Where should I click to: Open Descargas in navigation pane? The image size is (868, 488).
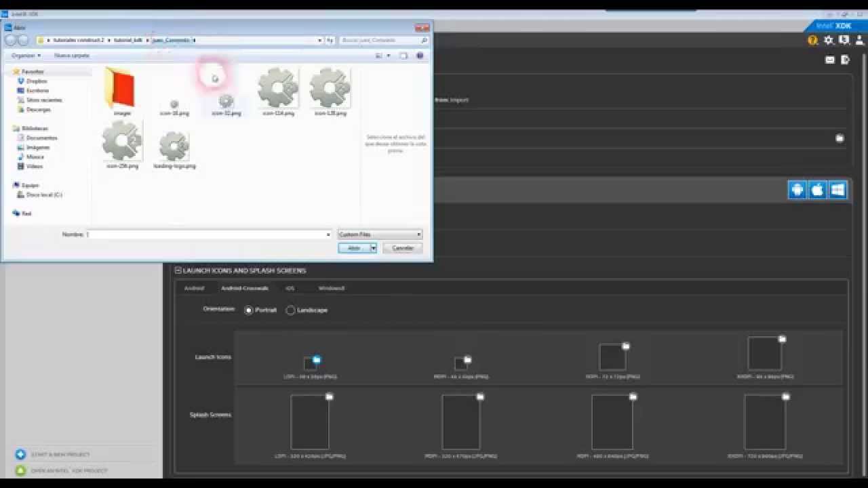(38, 109)
